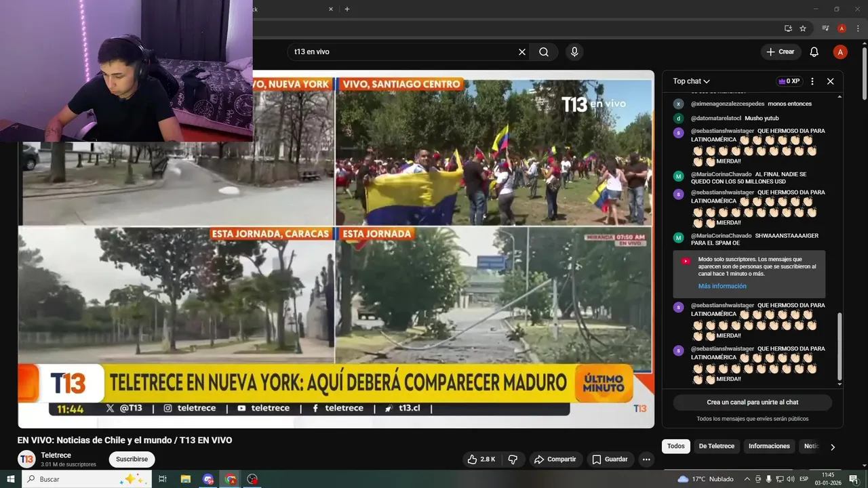Close the live chat panel
868x488 pixels.
830,81
